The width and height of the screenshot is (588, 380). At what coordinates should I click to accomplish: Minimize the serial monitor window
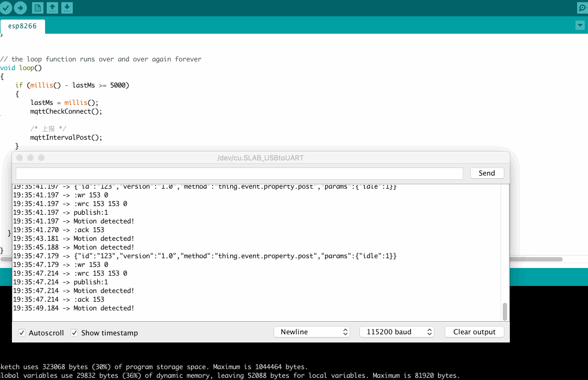[x=30, y=158]
